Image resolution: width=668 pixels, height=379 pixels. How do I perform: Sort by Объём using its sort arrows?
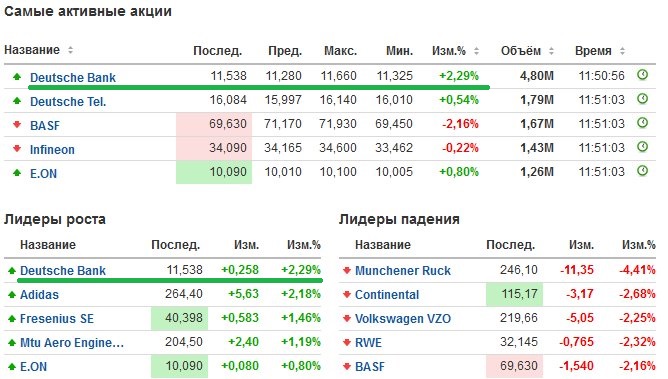551,51
